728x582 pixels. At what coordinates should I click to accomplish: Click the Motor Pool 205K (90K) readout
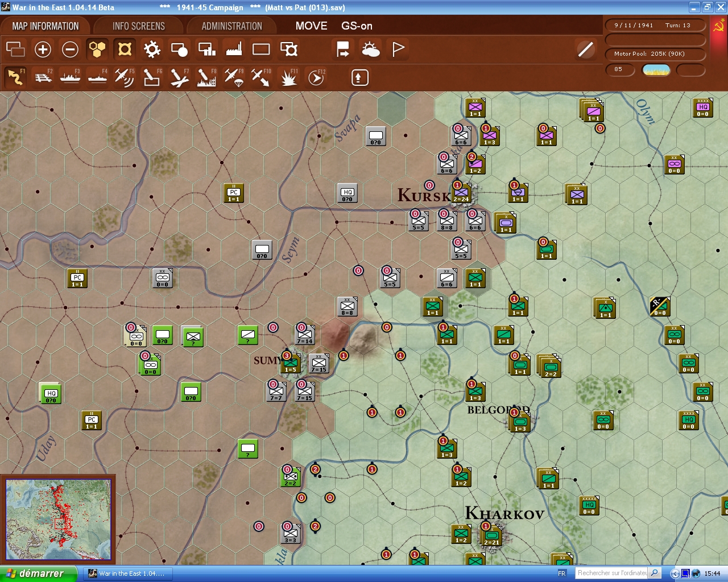click(655, 54)
